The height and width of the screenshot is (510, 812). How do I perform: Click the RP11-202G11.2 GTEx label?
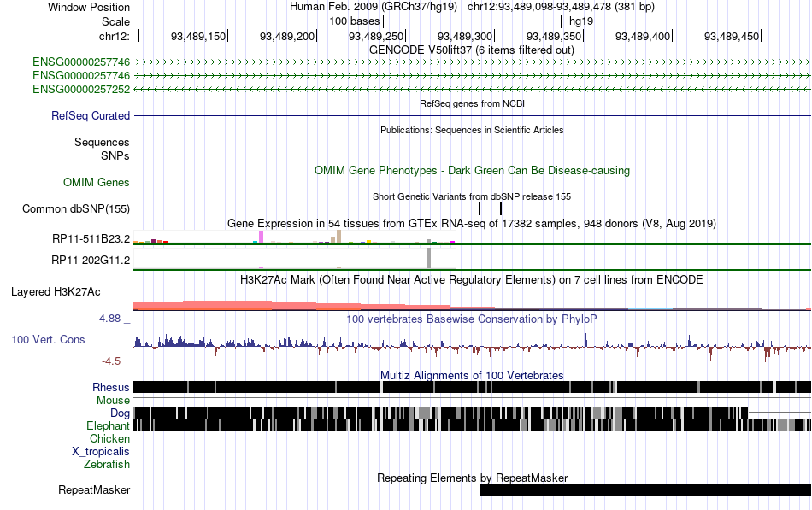pos(91,260)
